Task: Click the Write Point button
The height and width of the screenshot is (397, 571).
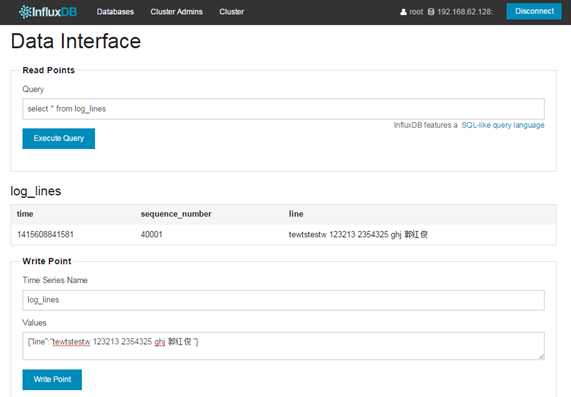Action: point(52,380)
